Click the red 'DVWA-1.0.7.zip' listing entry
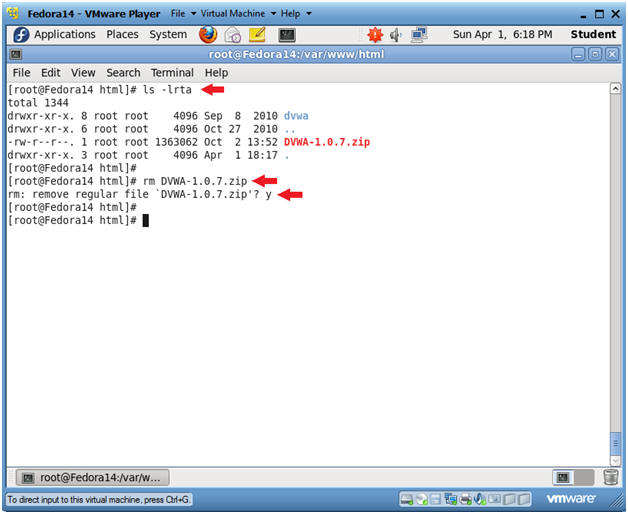 [327, 142]
